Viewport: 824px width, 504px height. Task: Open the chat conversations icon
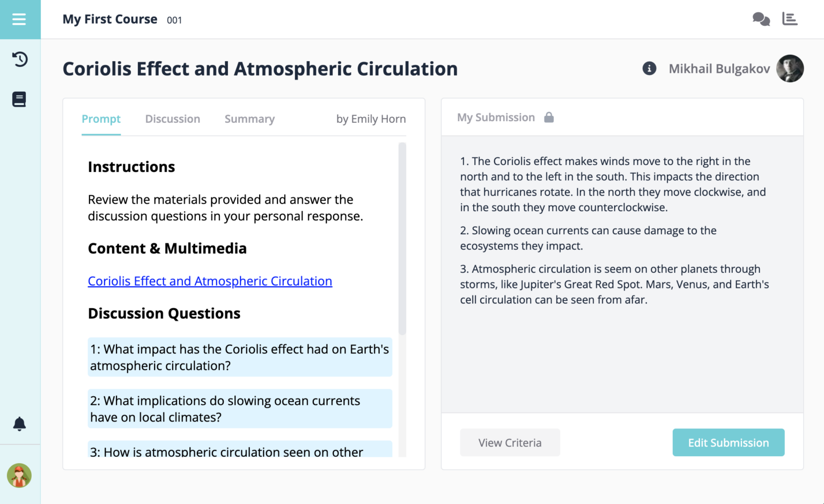coord(761,19)
